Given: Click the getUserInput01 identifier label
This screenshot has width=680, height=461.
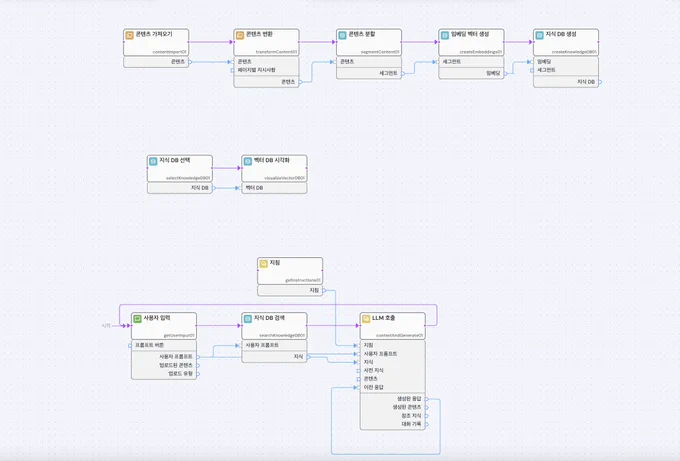Looking at the screenshot, I should coord(179,336).
